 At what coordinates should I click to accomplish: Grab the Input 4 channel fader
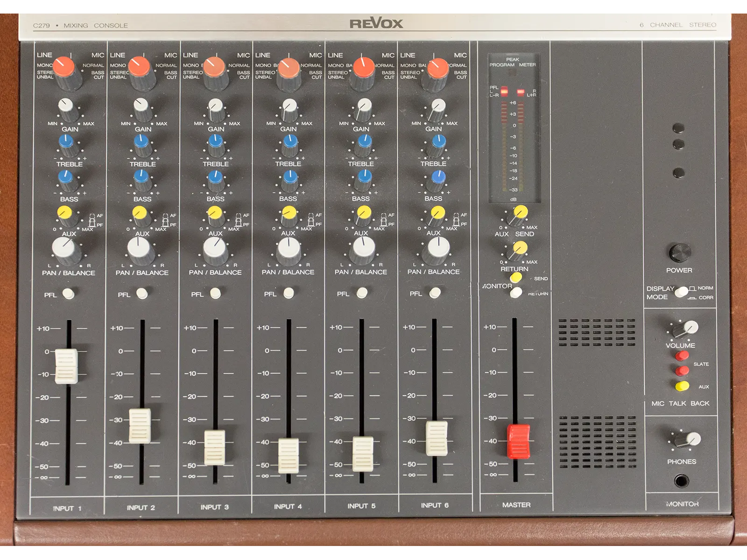(288, 456)
